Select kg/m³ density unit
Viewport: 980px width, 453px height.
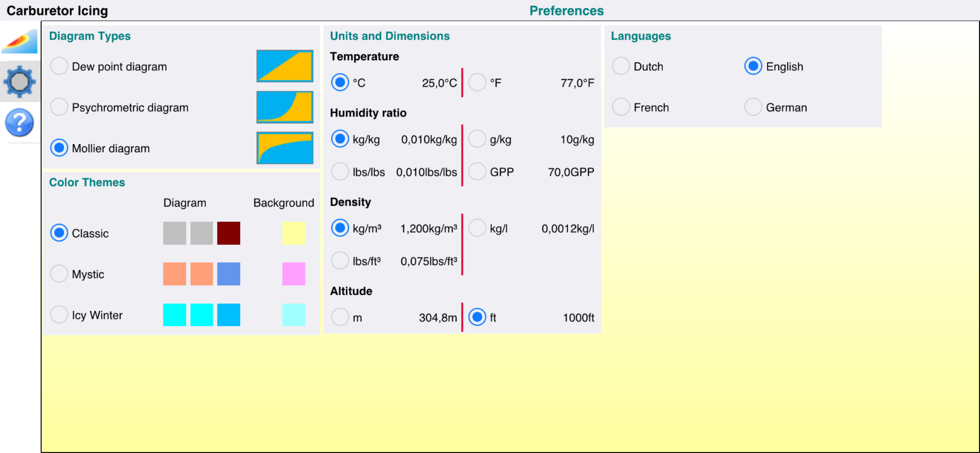coord(340,228)
